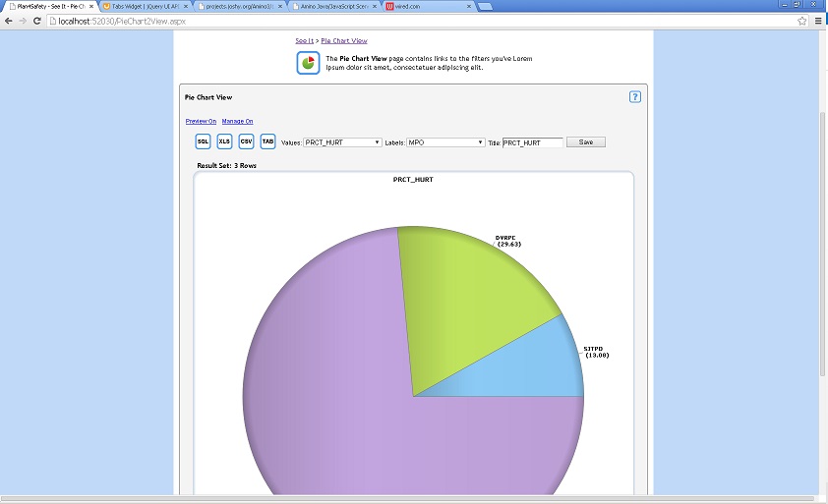Follow the Pie Chart View breadcrumb link
Viewport: 828px width, 504px height.
(344, 40)
